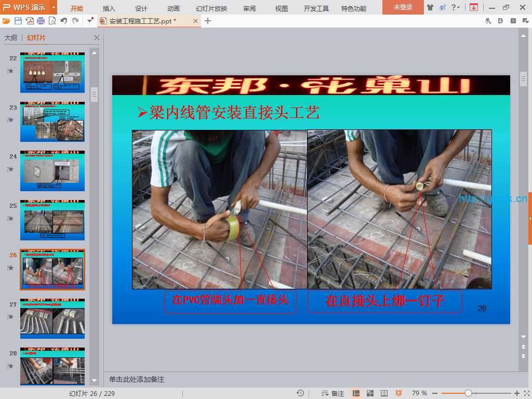The width and height of the screenshot is (532, 399).
Task: Click the 未登录 login button
Action: (403, 7)
